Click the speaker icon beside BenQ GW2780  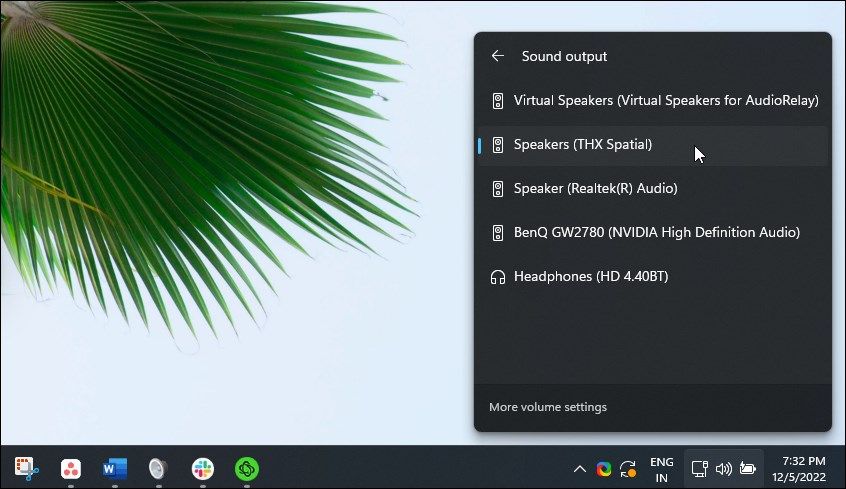point(497,233)
